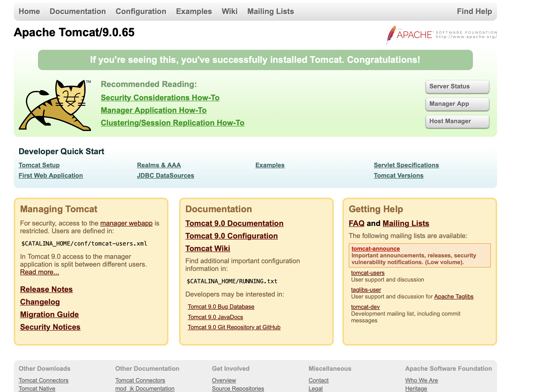Open the Apache Taglibs link

454,297
